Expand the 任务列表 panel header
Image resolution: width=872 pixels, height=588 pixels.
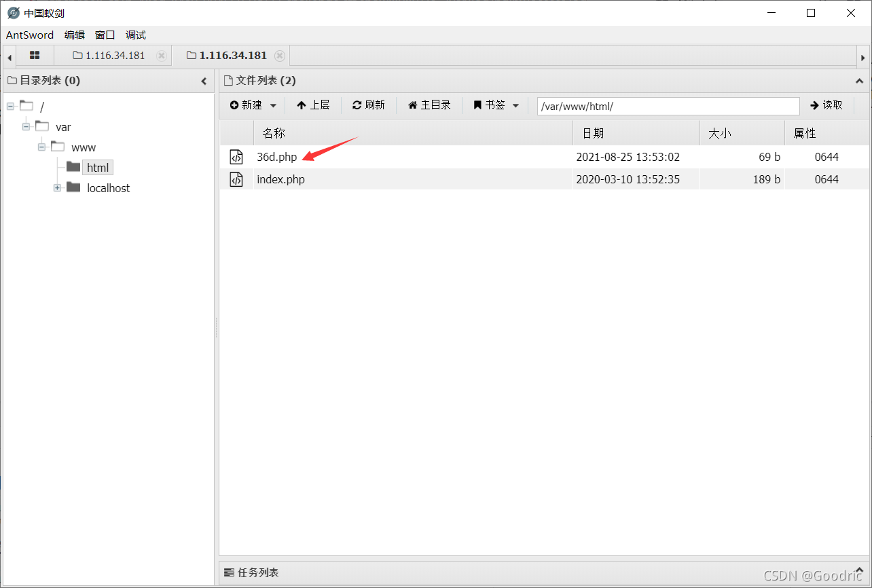pos(543,572)
